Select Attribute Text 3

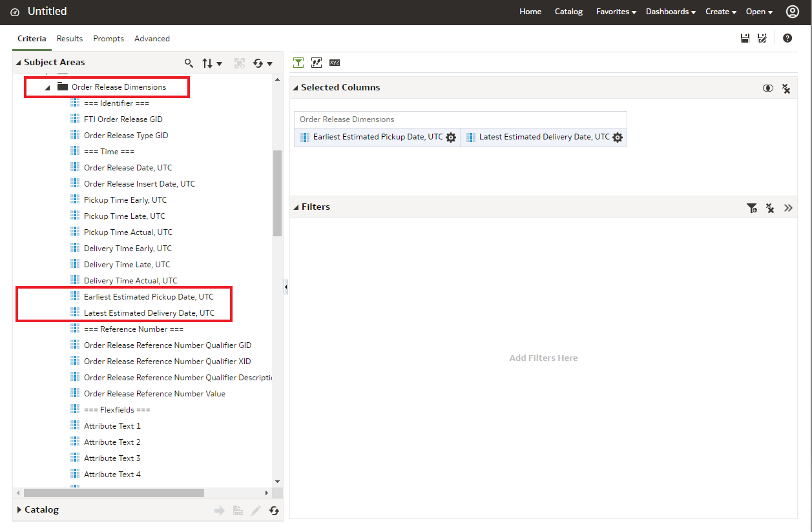pos(112,458)
